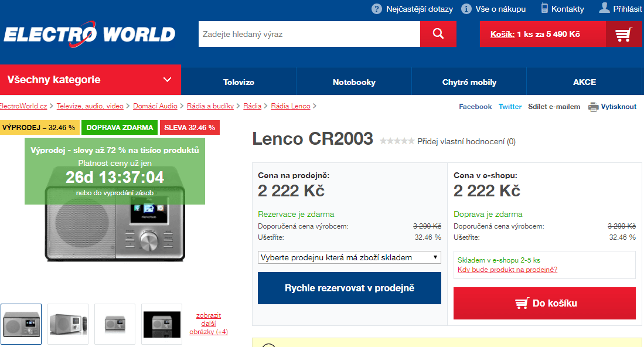The width and height of the screenshot is (644, 347).
Task: Click the printer icon next to Vytisknout
Action: (593, 107)
